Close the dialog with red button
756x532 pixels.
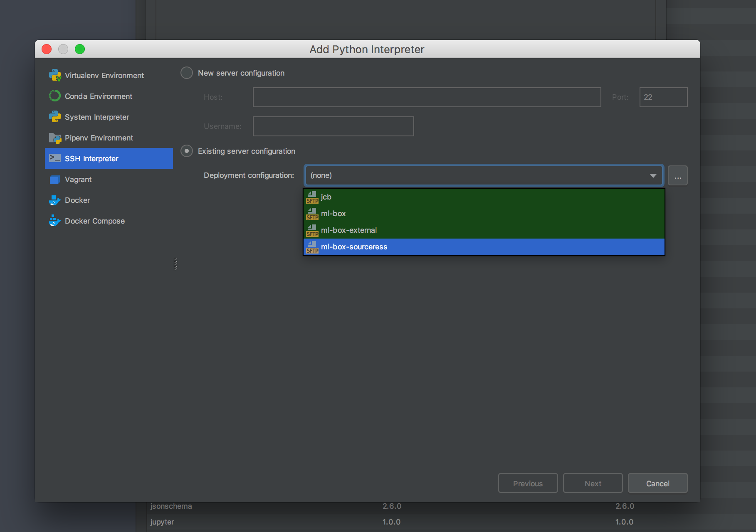click(x=47, y=49)
